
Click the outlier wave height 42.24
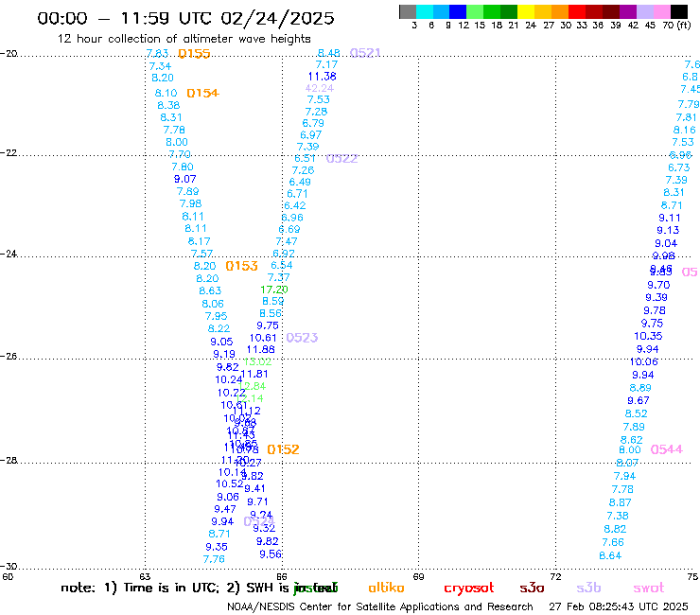click(320, 88)
